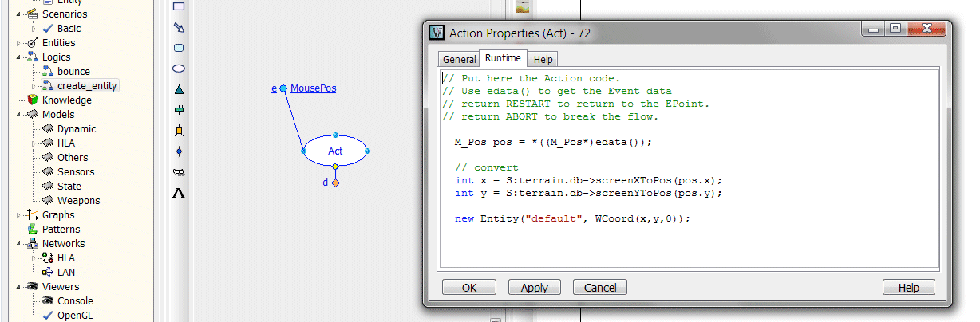Click the Apply button

coord(534,288)
